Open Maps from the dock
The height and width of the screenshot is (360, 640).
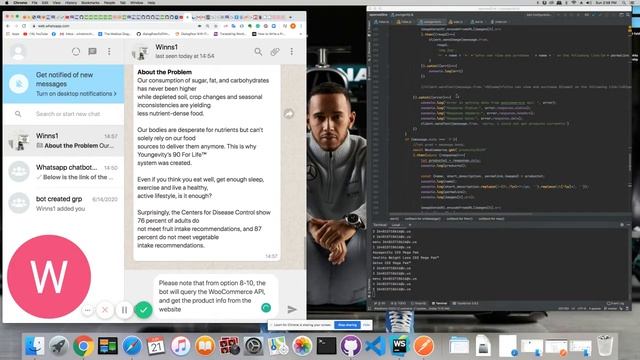click(278, 346)
